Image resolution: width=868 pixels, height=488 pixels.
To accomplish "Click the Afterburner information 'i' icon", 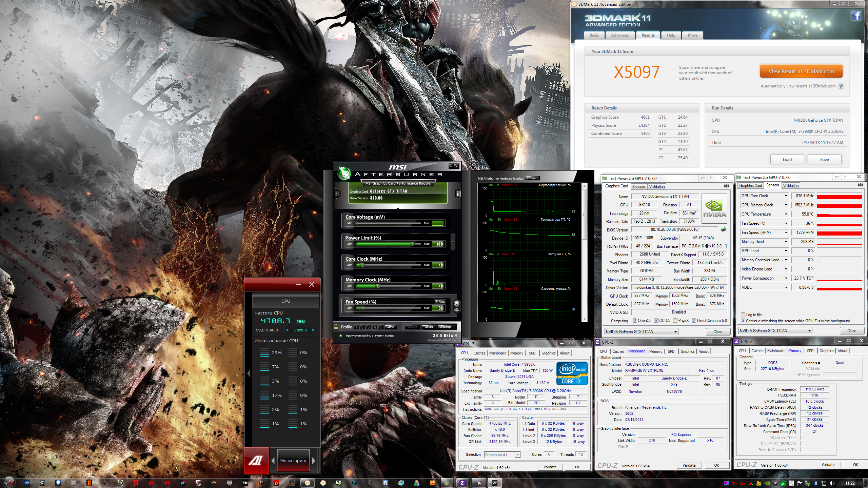I will click(458, 194).
